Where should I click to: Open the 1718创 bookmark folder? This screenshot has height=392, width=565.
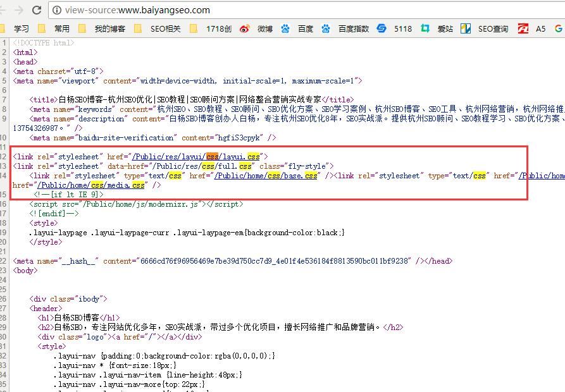[x=211, y=29]
